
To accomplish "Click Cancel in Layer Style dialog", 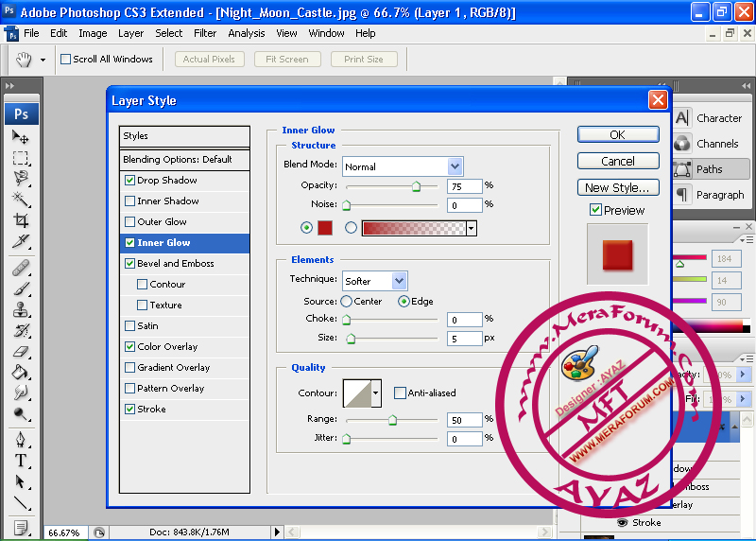I will click(x=618, y=161).
